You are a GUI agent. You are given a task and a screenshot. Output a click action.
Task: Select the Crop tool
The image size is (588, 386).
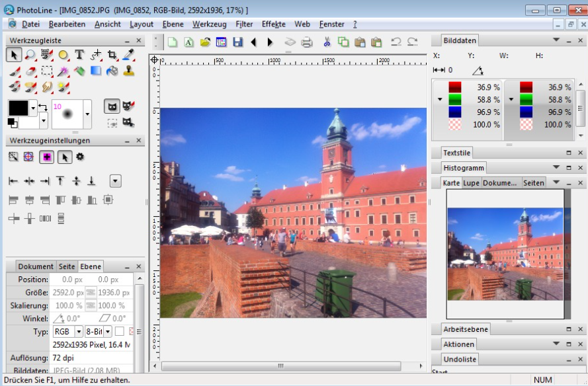click(112, 55)
